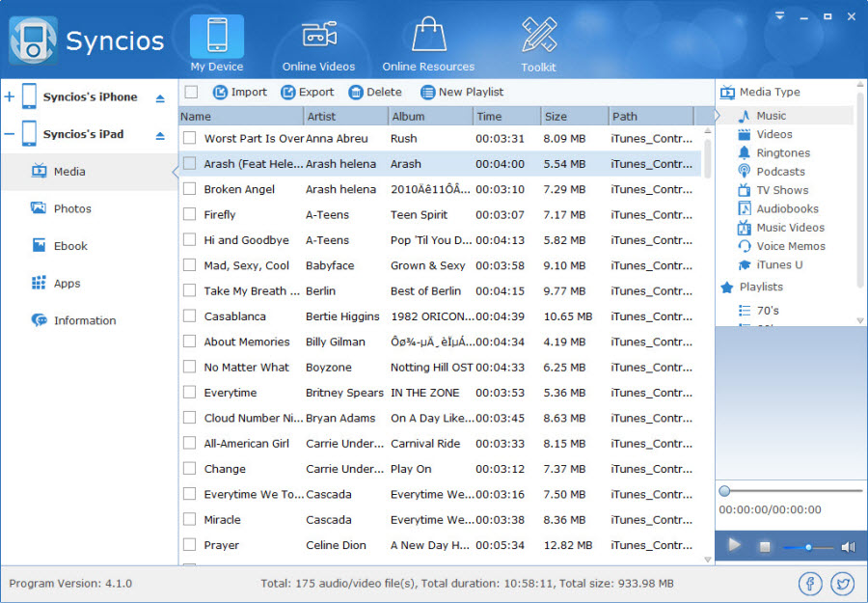Tick the checkbox for Broken Angel

190,189
